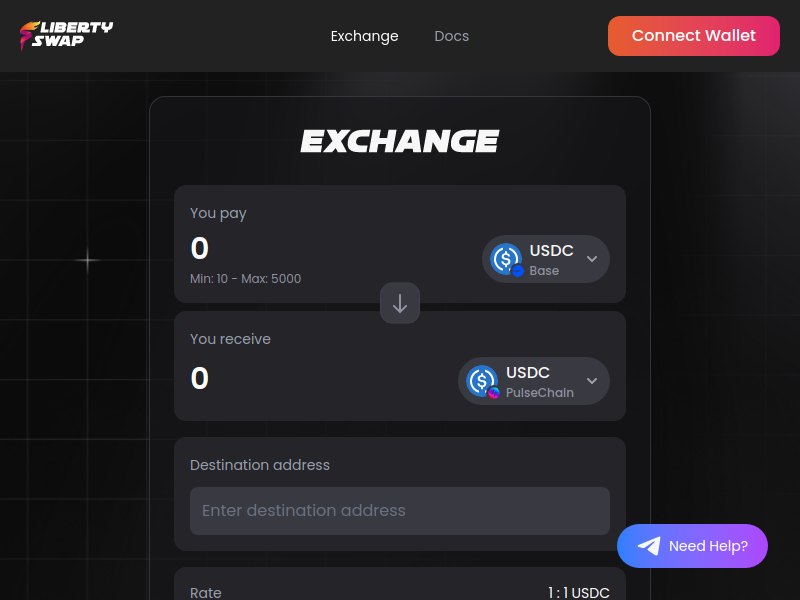The width and height of the screenshot is (800, 600).
Task: Click the 1:1 USDC rate value
Action: (578, 592)
